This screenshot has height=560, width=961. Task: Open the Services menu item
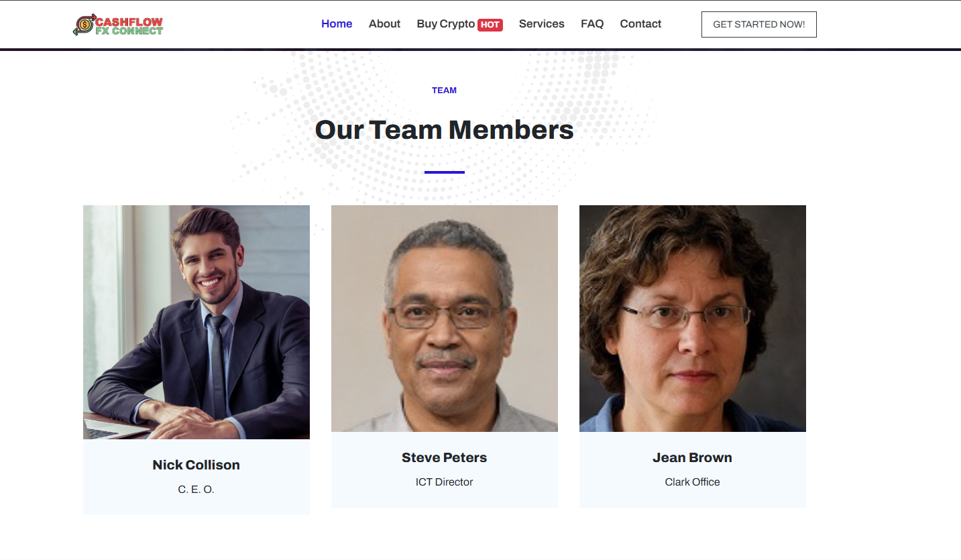point(541,24)
